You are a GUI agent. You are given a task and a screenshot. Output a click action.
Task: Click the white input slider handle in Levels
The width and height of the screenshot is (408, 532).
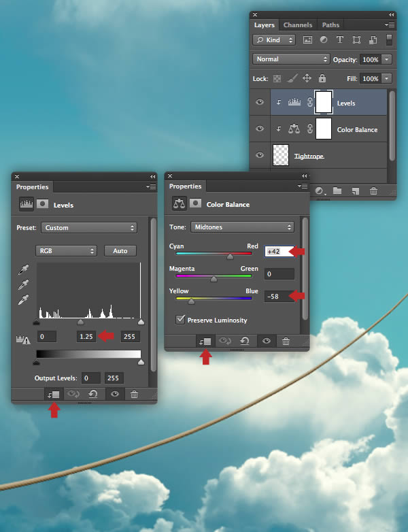click(x=141, y=322)
